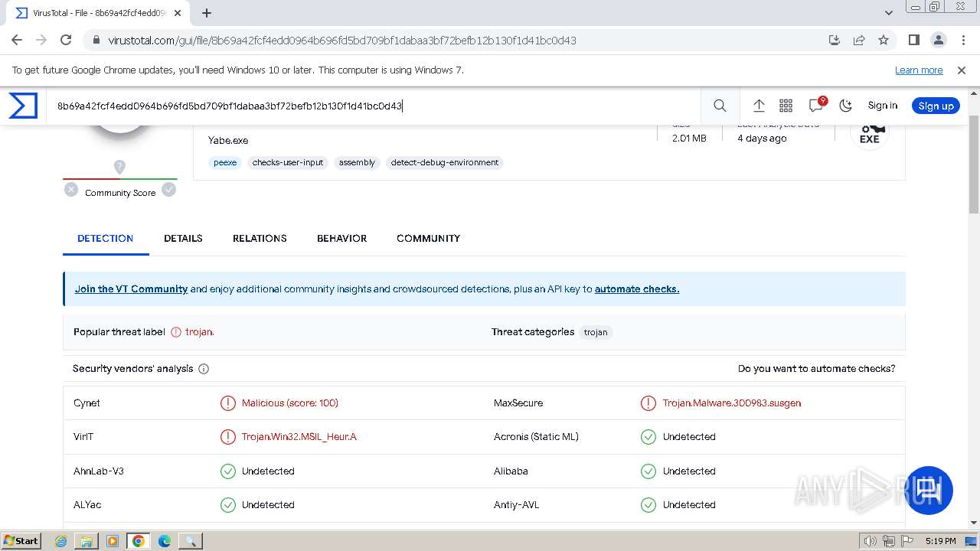Click the MaxSecure detection alert icon
980x551 pixels.
pos(648,403)
